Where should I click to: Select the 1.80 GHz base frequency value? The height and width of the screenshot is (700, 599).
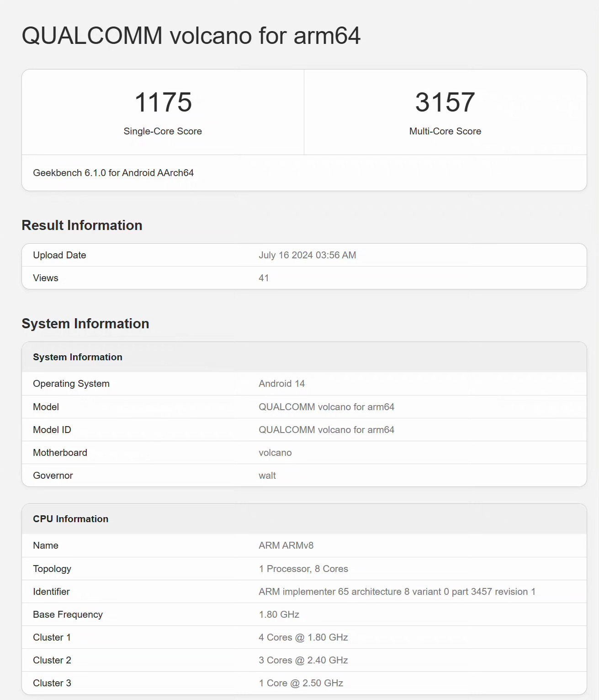(x=279, y=615)
